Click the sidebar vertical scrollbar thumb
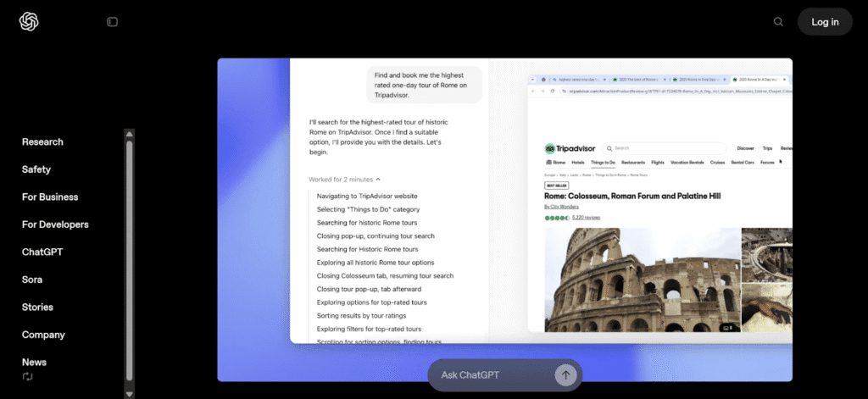 [x=129, y=260]
